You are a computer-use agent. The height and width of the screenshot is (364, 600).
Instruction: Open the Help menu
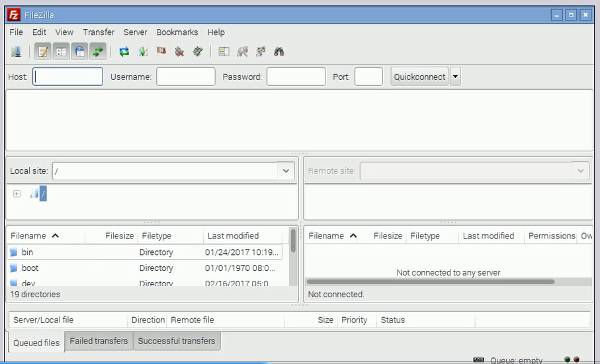[x=216, y=32]
